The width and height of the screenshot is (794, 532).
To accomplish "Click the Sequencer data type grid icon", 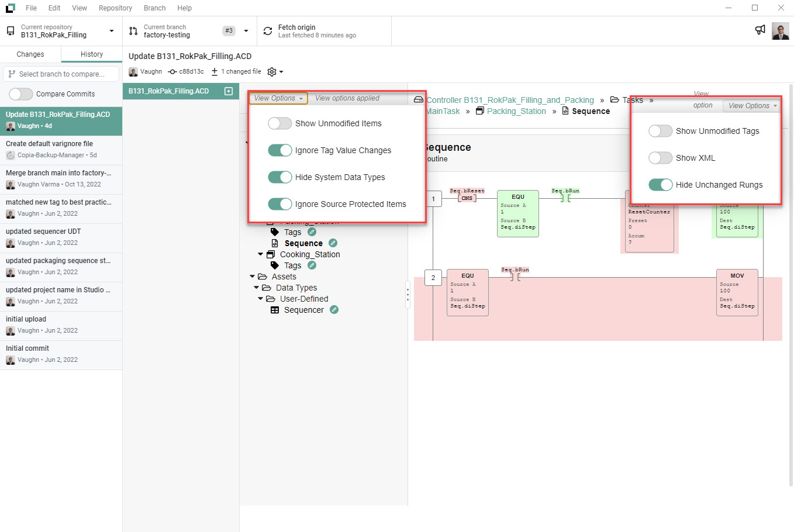I will pyautogui.click(x=275, y=309).
